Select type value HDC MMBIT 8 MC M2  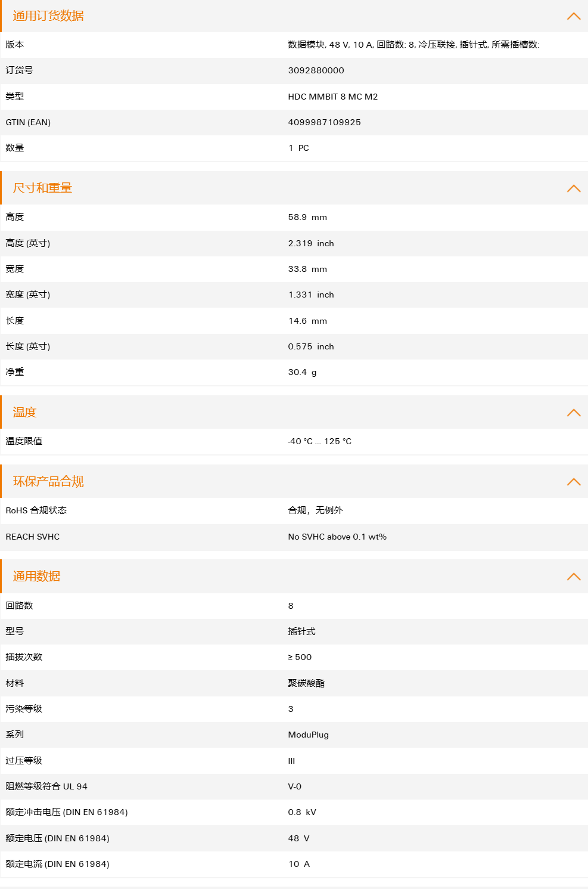(332, 97)
